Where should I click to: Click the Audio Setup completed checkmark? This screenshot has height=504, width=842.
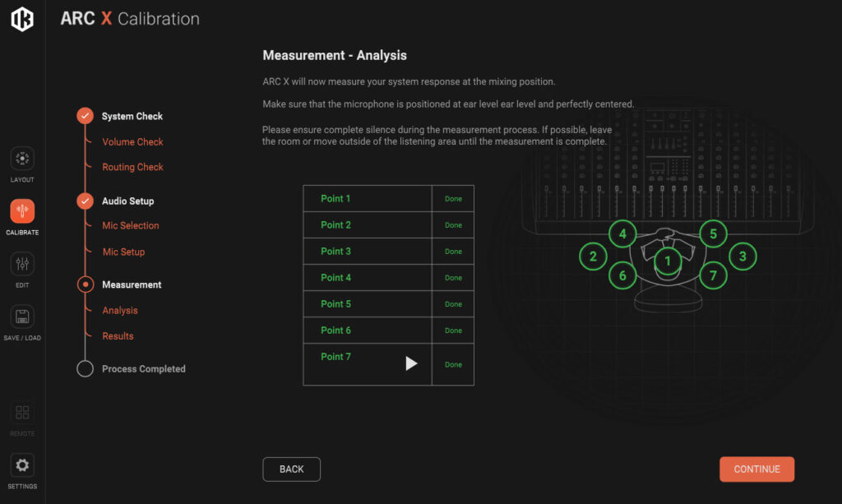coord(85,201)
